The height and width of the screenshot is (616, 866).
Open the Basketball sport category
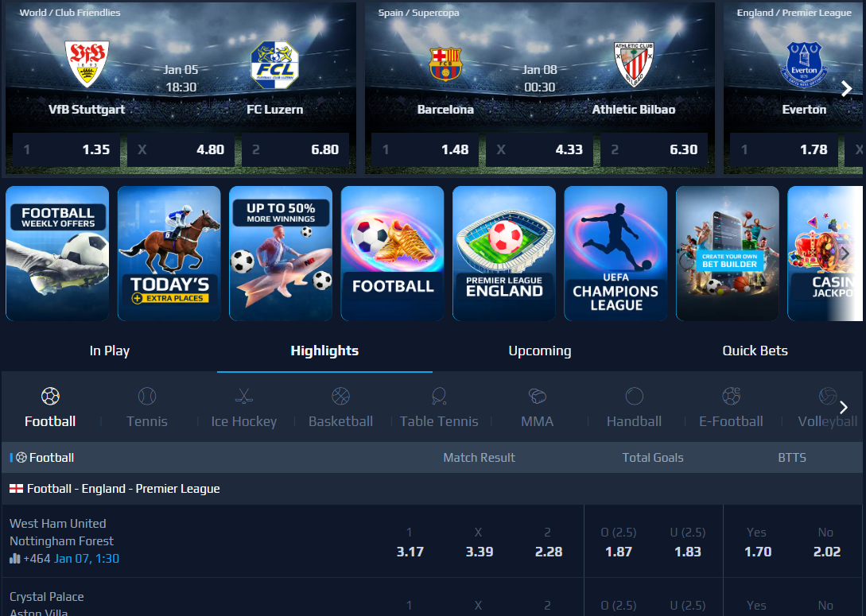coord(341,396)
